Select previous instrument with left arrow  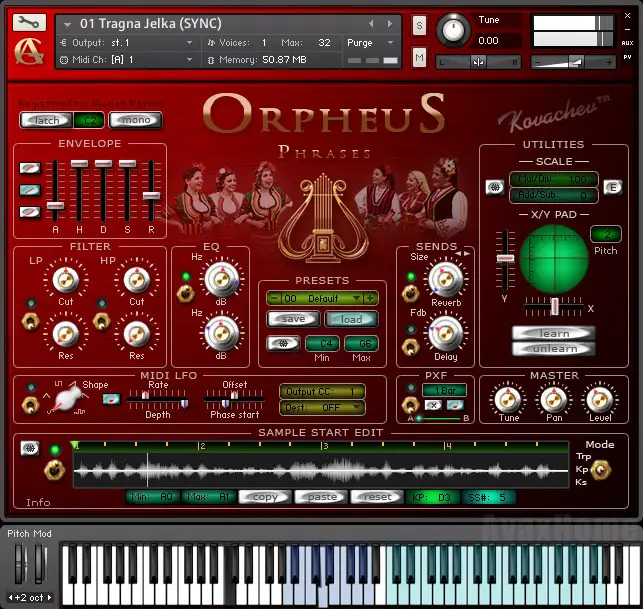pyautogui.click(x=371, y=24)
